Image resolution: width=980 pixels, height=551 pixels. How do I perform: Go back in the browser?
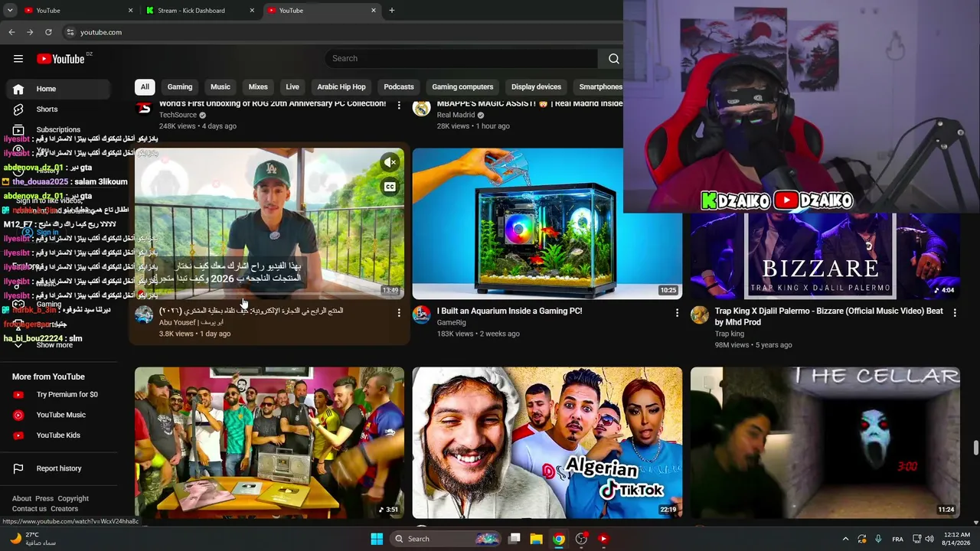(x=11, y=32)
